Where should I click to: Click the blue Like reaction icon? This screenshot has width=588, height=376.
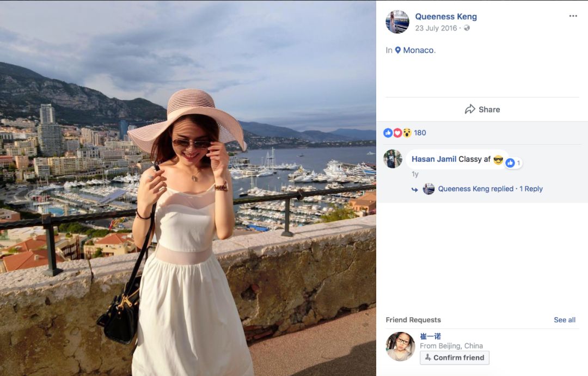388,133
